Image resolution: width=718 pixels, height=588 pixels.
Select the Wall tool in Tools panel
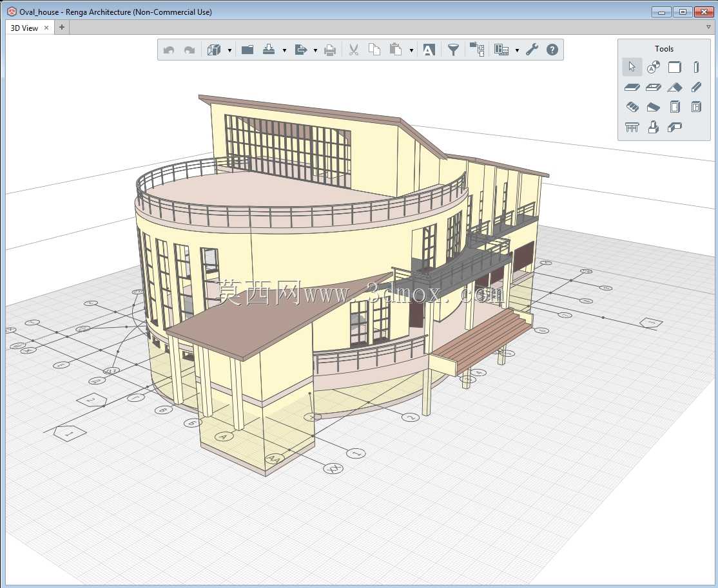tap(675, 67)
